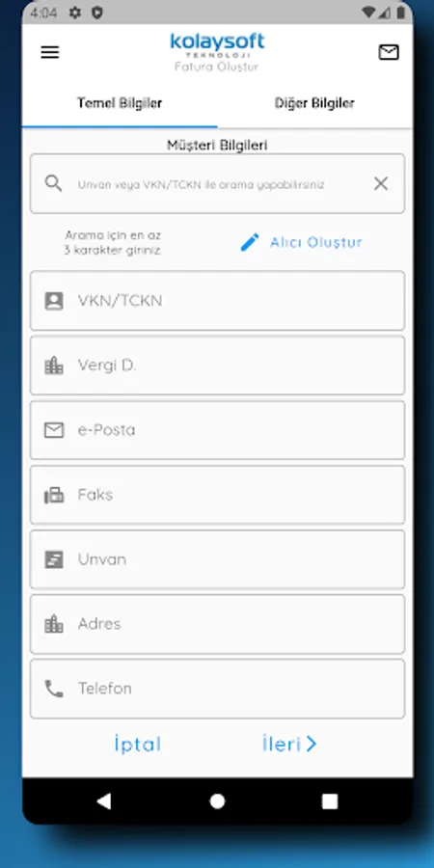Focus the Unvan input field
The width and height of the screenshot is (434, 868).
pyautogui.click(x=217, y=559)
